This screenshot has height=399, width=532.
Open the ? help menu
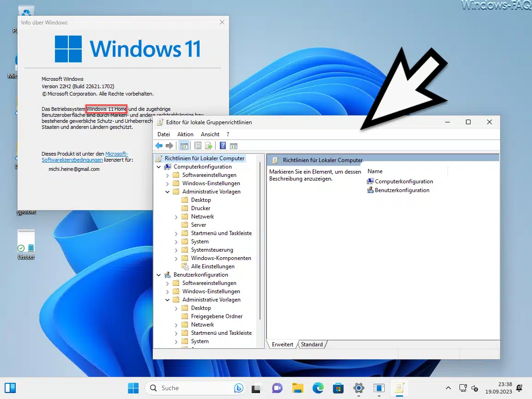(x=228, y=134)
